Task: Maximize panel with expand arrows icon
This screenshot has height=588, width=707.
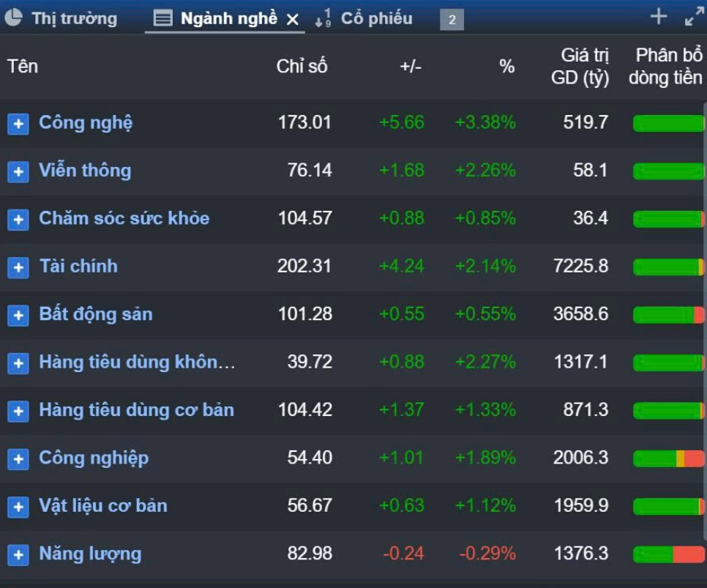Action: point(693,17)
